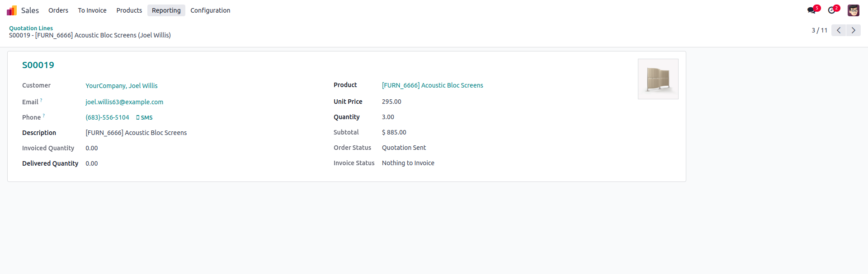Open the S00019 order link
This screenshot has height=274, width=868.
pos(38,65)
